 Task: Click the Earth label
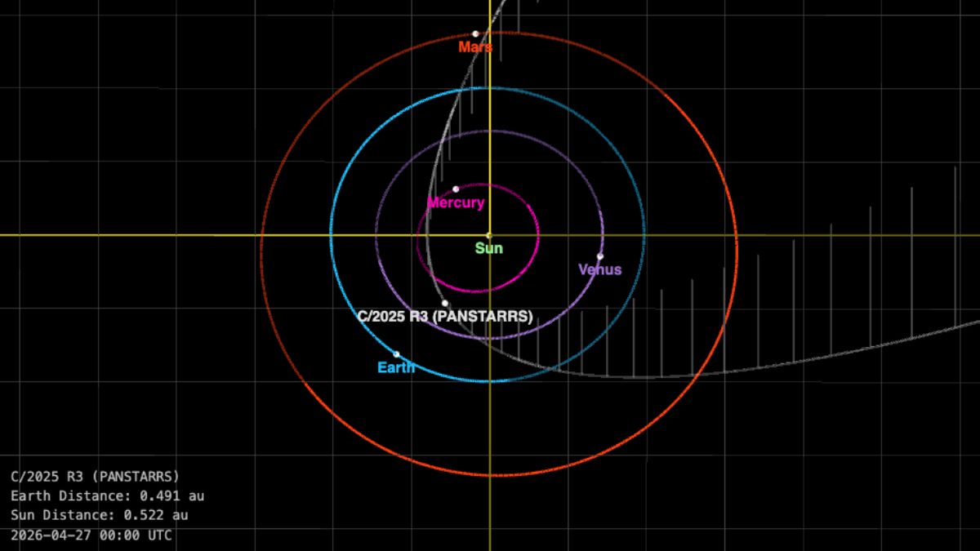[x=397, y=367]
